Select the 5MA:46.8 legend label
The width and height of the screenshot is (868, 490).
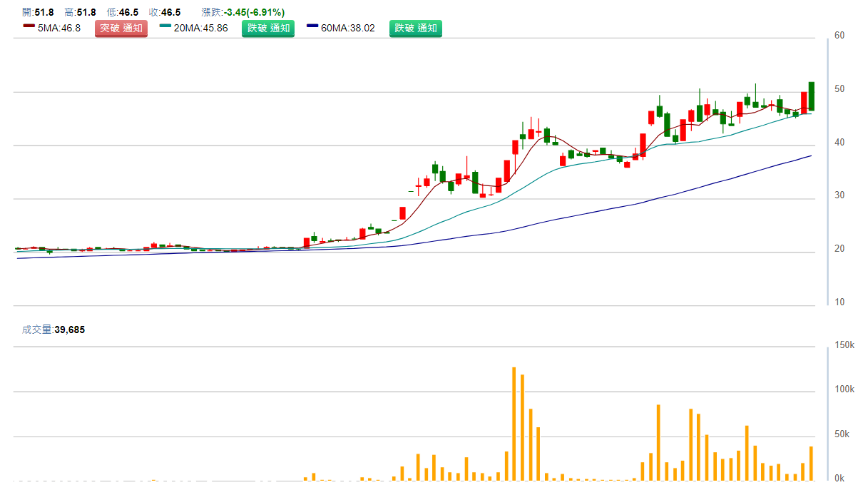(60, 29)
